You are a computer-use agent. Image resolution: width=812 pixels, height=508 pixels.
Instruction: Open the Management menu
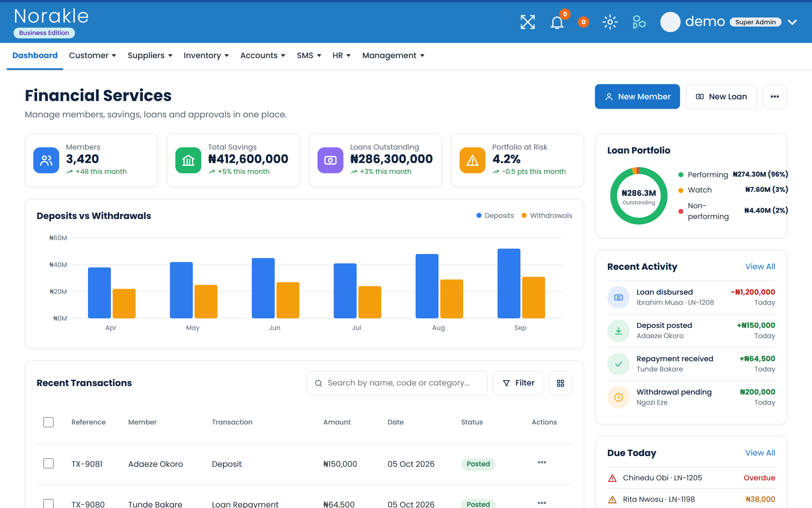pos(393,55)
